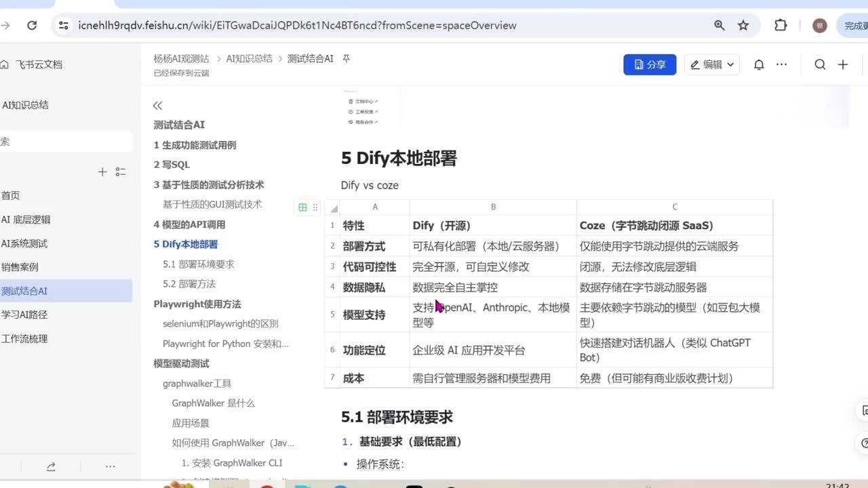Click the search magnifier in the top toolbar
868x488 pixels.
[x=820, y=64]
